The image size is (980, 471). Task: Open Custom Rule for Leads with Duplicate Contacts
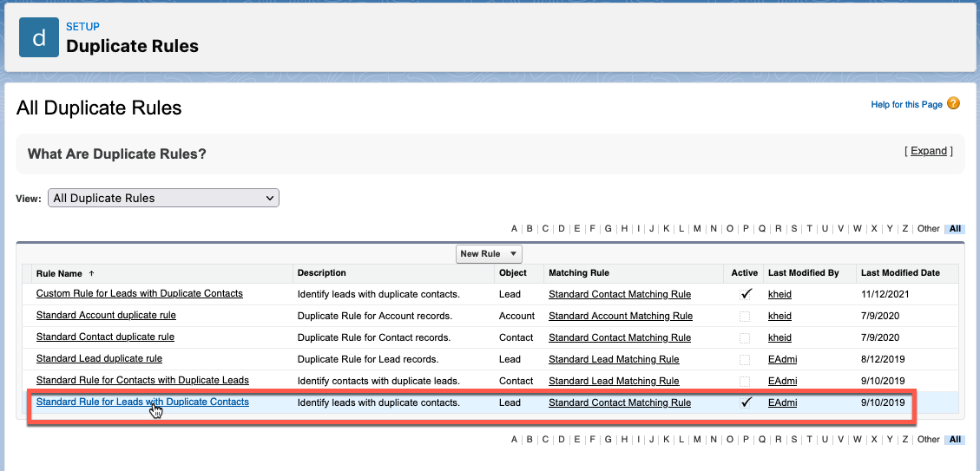(139, 294)
